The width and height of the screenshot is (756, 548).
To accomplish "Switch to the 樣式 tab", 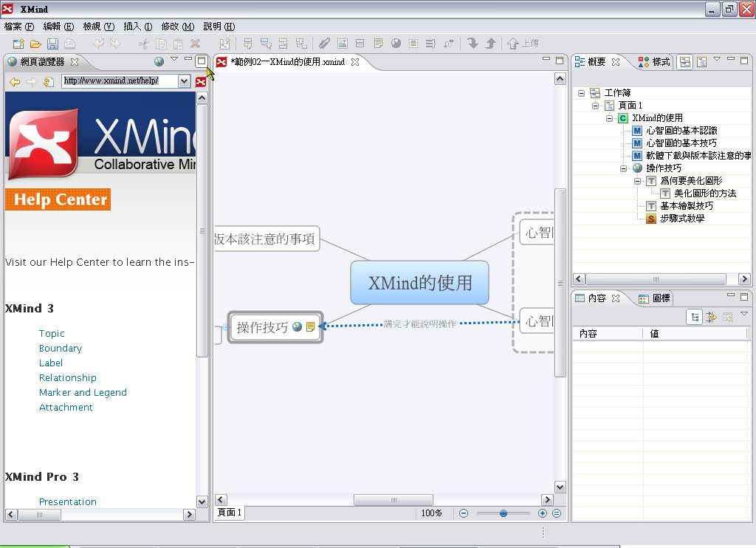I will click(654, 62).
